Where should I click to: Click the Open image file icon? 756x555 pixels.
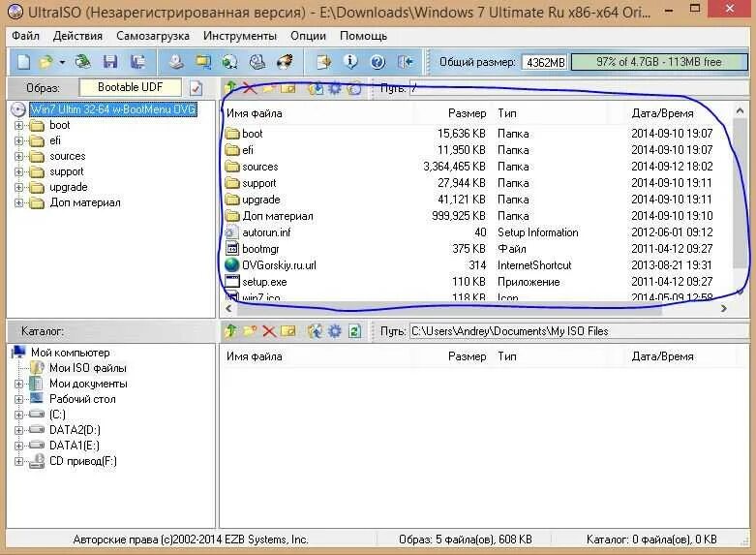tap(45, 62)
